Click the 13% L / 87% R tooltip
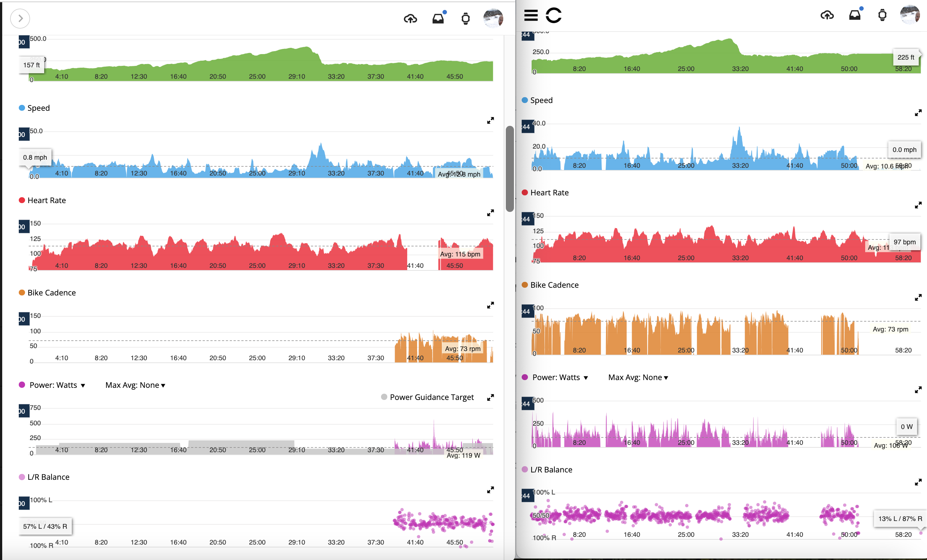This screenshot has height=560, width=927. click(x=900, y=519)
